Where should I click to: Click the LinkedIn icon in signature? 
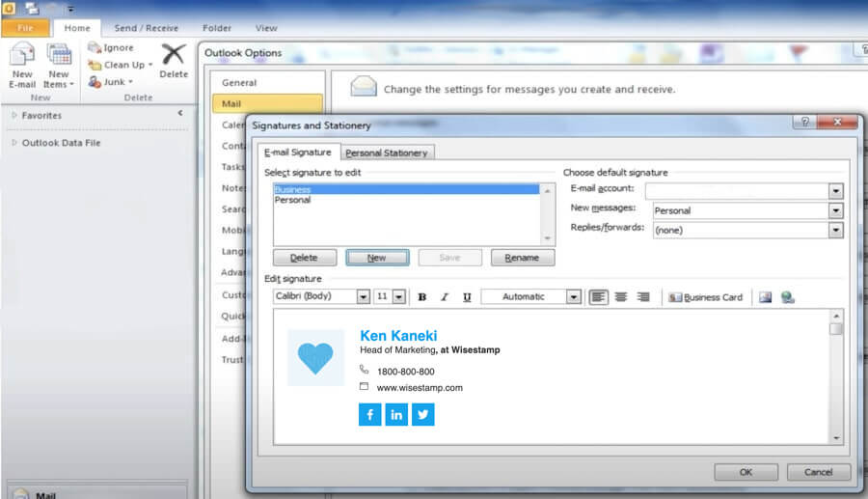[396, 414]
